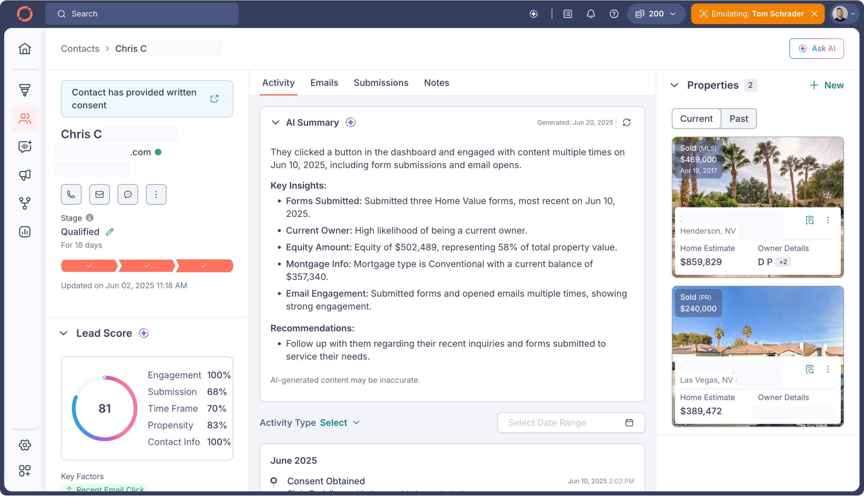Viewport: 864px width, 504px height.
Task: Open the megaphone campaigns sidebar icon
Action: tap(25, 175)
